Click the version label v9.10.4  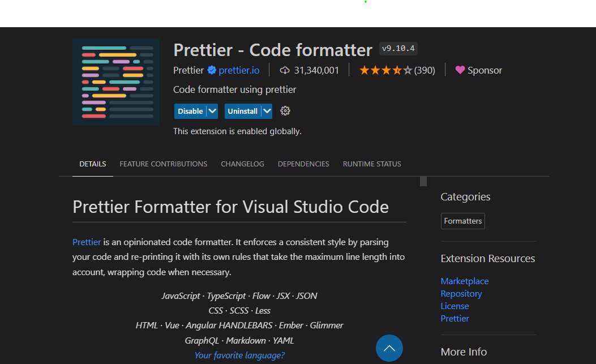[x=398, y=49]
